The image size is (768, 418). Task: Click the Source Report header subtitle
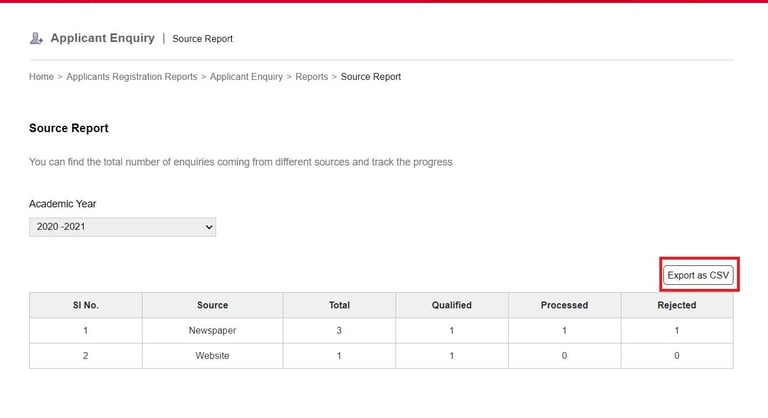click(x=202, y=39)
